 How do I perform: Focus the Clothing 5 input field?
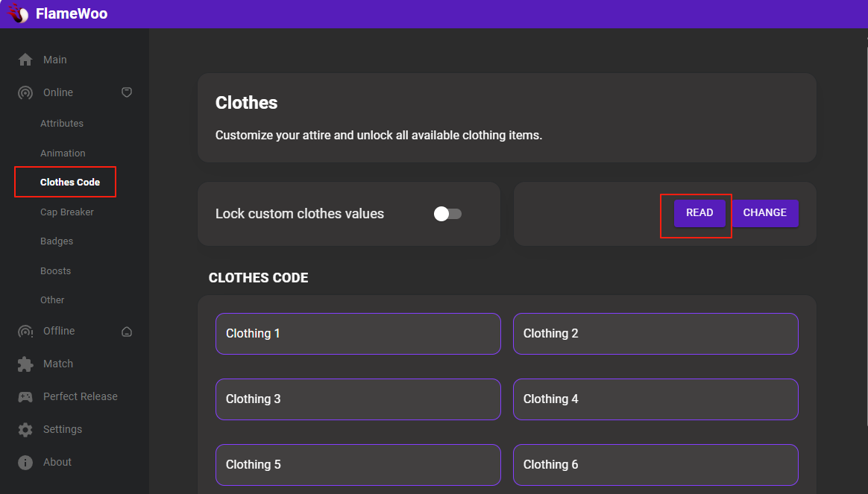pos(358,465)
